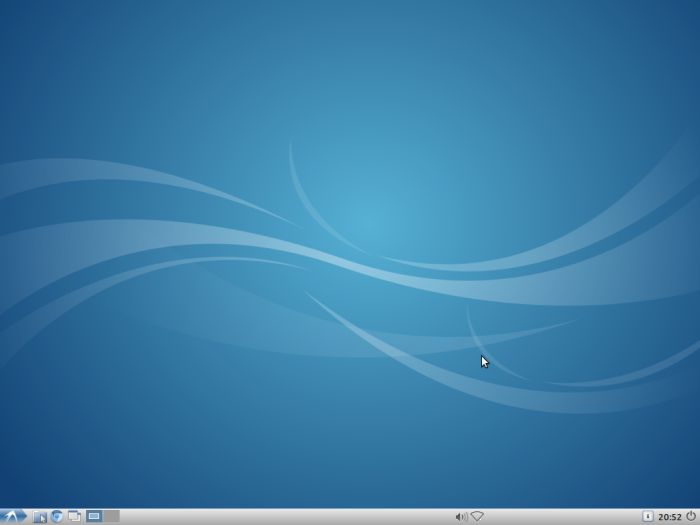This screenshot has width=700, height=525.
Task: Click the Lubuntu bird logo button
Action: point(14,516)
